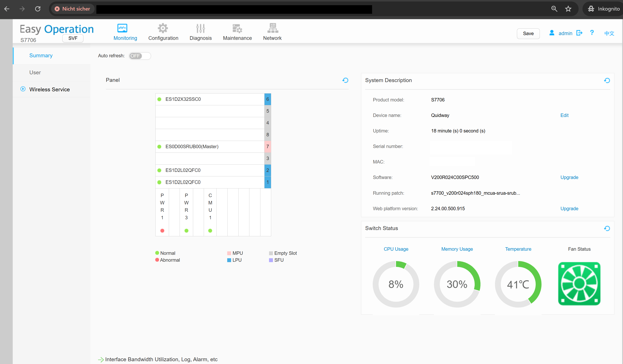
Task: Expand the Wireless Service menu
Action: pyautogui.click(x=49, y=89)
